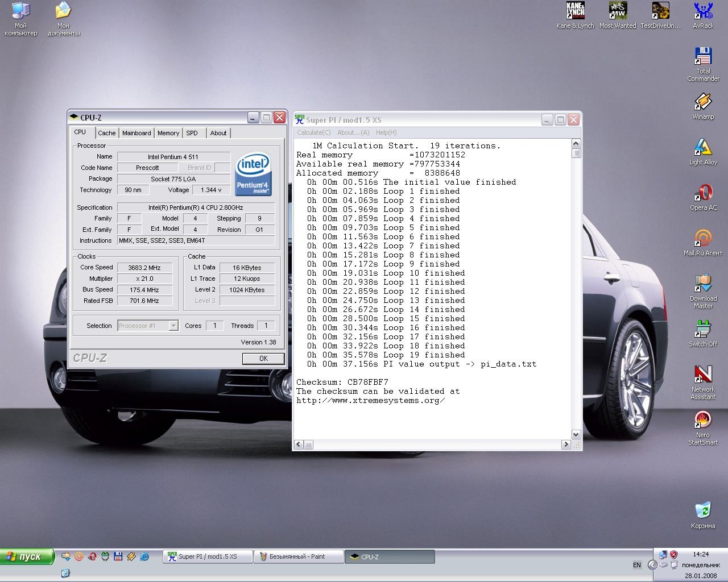Open the About...(A) menu in Super PI
This screenshot has height=582, width=728.
click(353, 132)
